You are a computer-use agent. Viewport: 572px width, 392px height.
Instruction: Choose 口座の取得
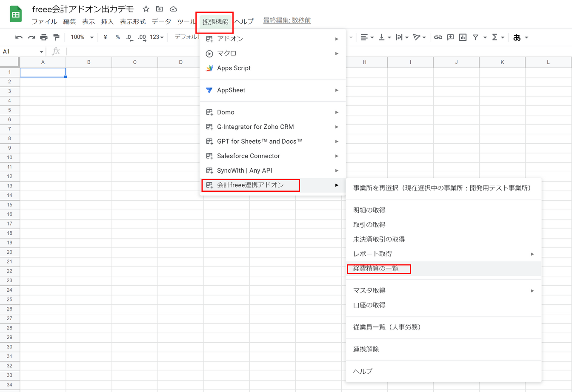443,305
